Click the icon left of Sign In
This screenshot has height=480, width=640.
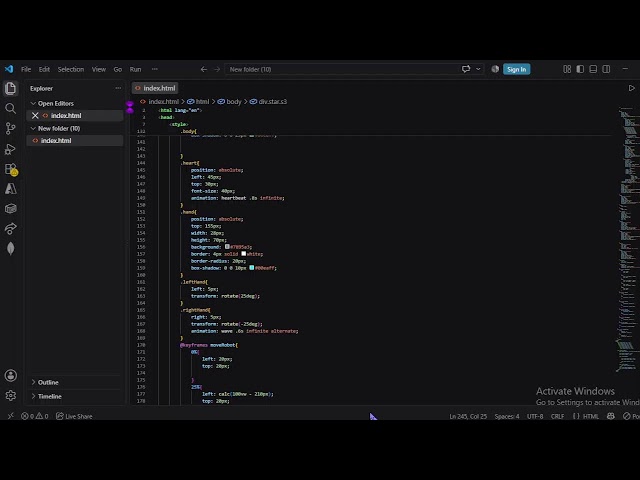[x=495, y=69]
